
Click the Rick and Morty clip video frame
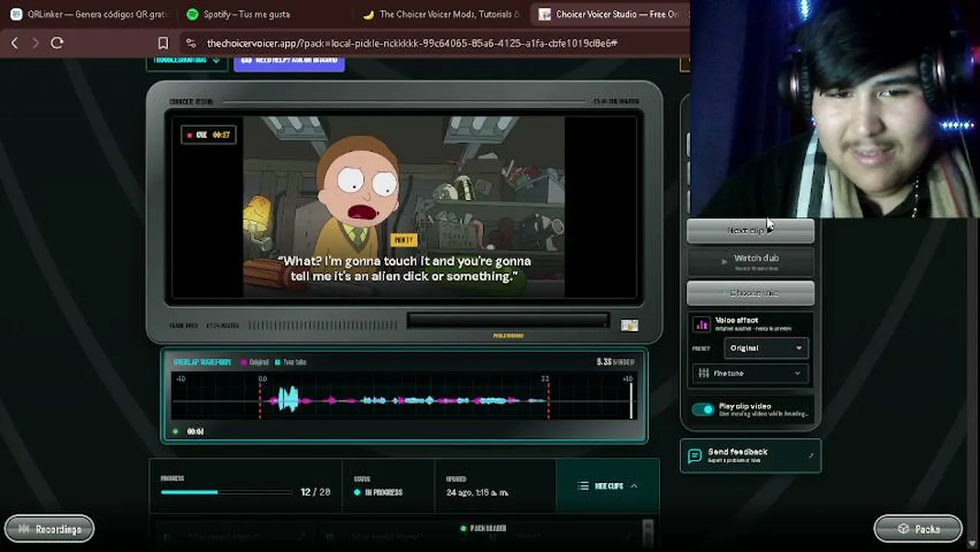pyautogui.click(x=404, y=206)
